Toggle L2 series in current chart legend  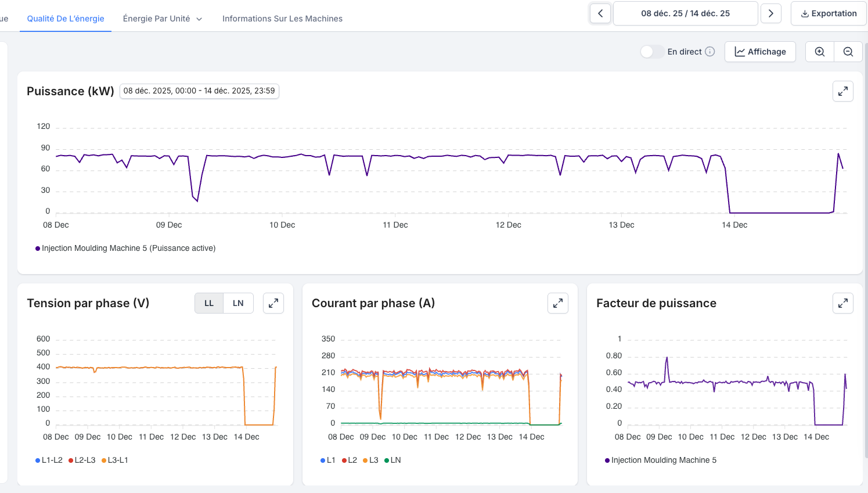(350, 460)
